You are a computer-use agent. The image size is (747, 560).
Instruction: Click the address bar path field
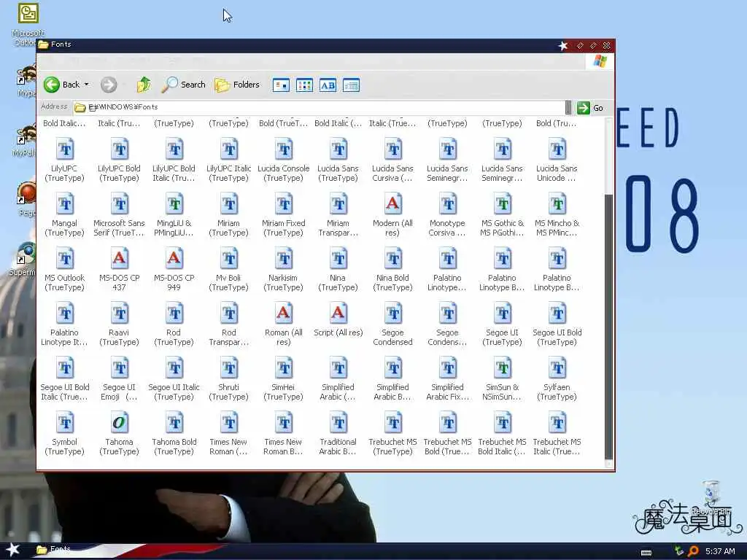319,107
